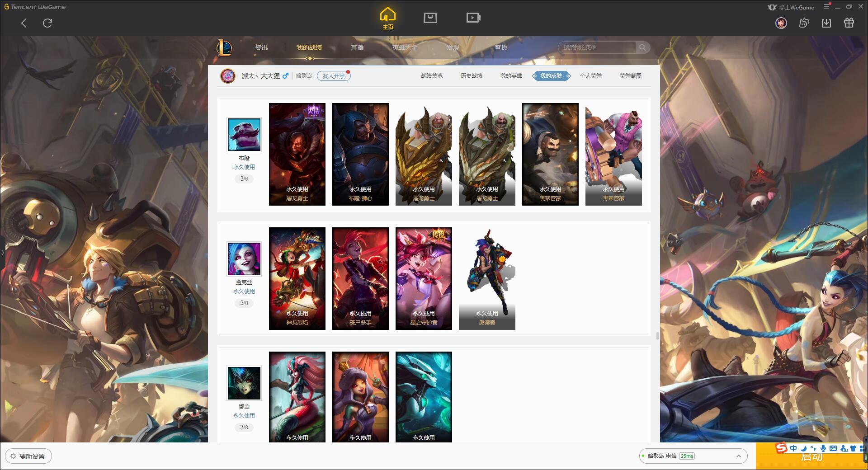Open the user avatar icon in header
Screen dimensions: 868x470
[781, 23]
